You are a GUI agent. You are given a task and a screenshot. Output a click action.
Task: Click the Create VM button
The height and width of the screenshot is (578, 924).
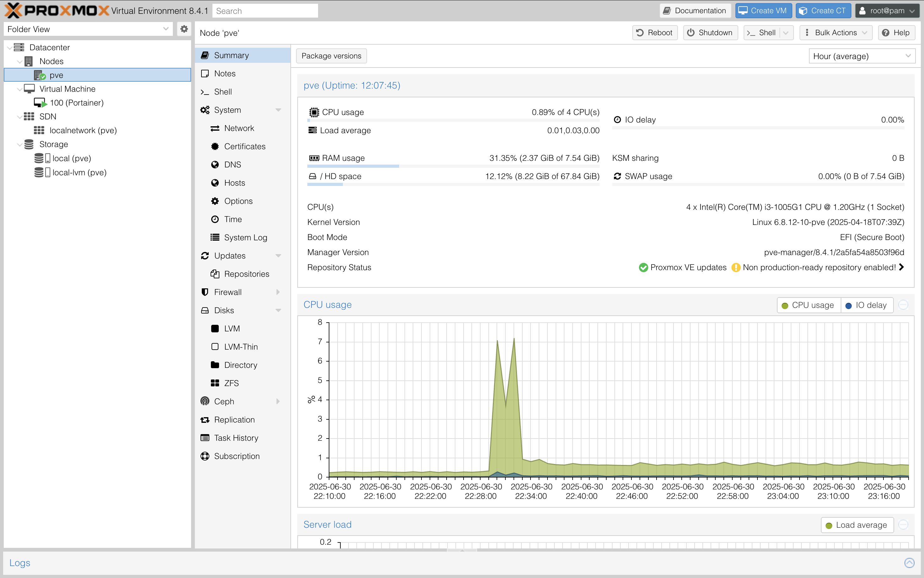click(x=762, y=11)
